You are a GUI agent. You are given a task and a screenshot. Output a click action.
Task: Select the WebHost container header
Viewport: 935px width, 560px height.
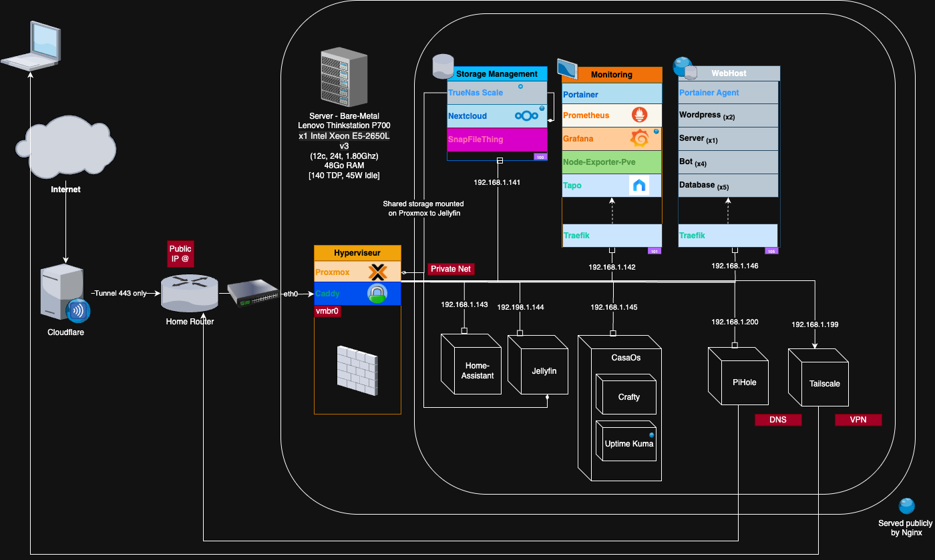[x=729, y=73]
